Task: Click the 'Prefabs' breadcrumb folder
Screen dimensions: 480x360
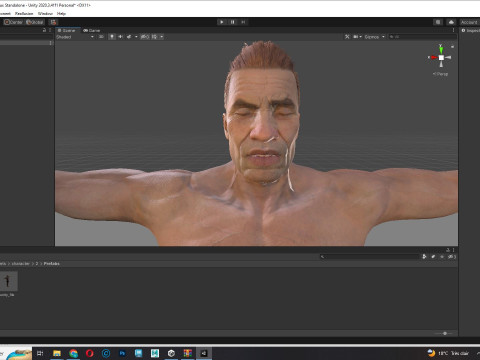Action: (52, 264)
